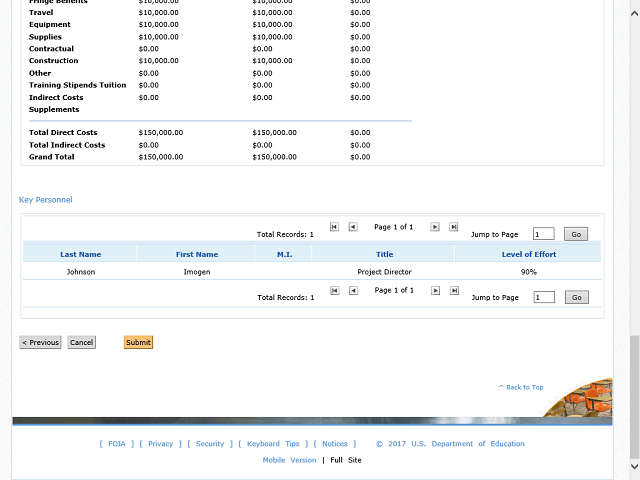This screenshot has height=480, width=640.
Task: Go to last page using bottom pager icon
Action: (454, 290)
